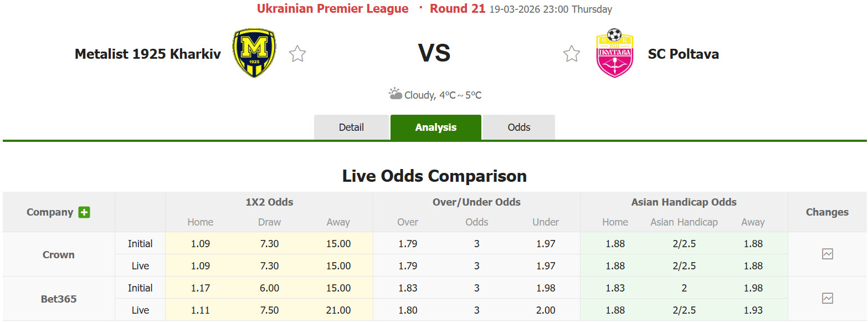Image resolution: width=868 pixels, height=322 pixels.
Task: Click the cloudy weather icon
Action: pos(395,93)
